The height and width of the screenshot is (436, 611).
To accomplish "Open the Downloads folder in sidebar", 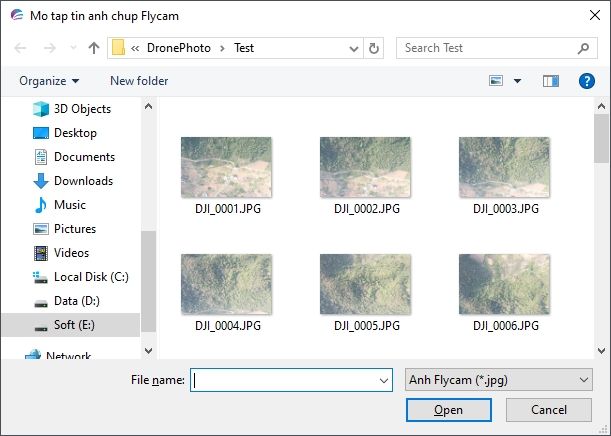I will point(83,181).
